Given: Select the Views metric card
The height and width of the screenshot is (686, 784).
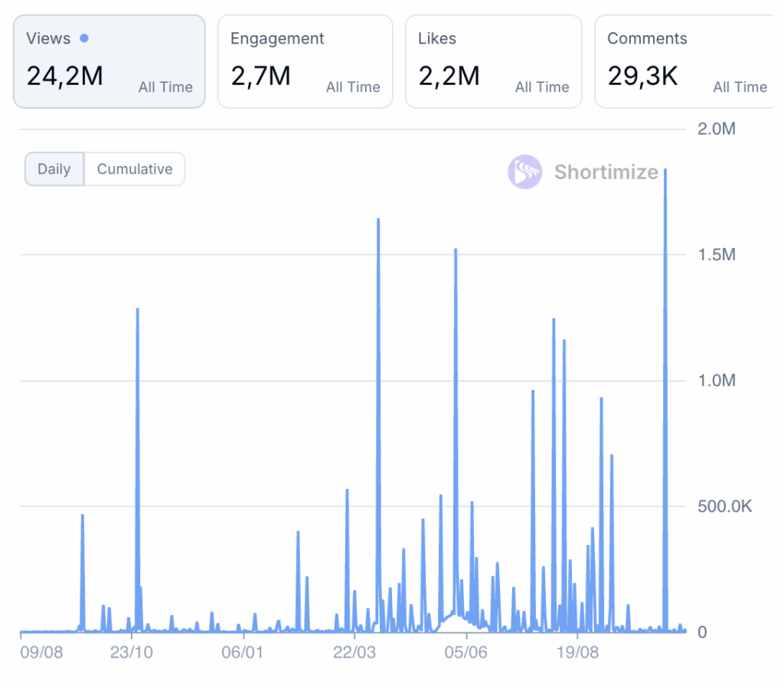Looking at the screenshot, I should (x=109, y=61).
